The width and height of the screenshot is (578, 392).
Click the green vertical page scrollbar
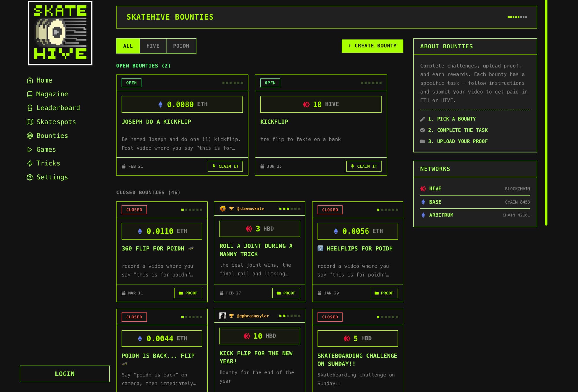point(546,113)
